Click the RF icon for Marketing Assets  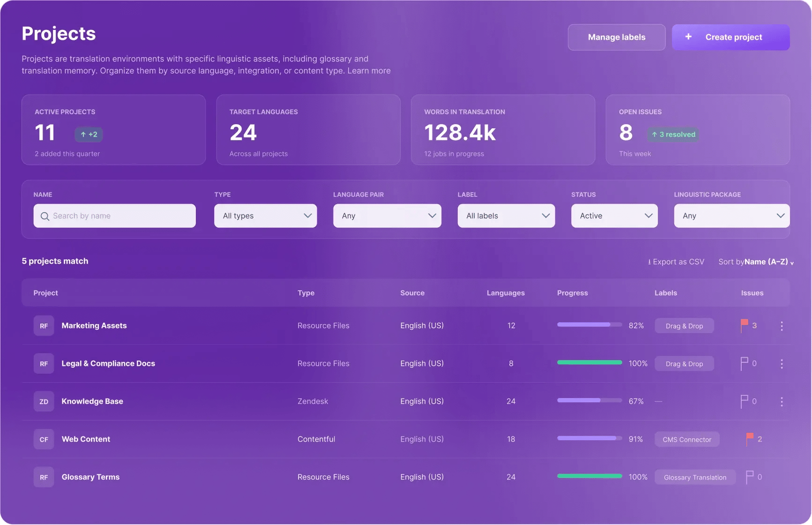click(44, 326)
